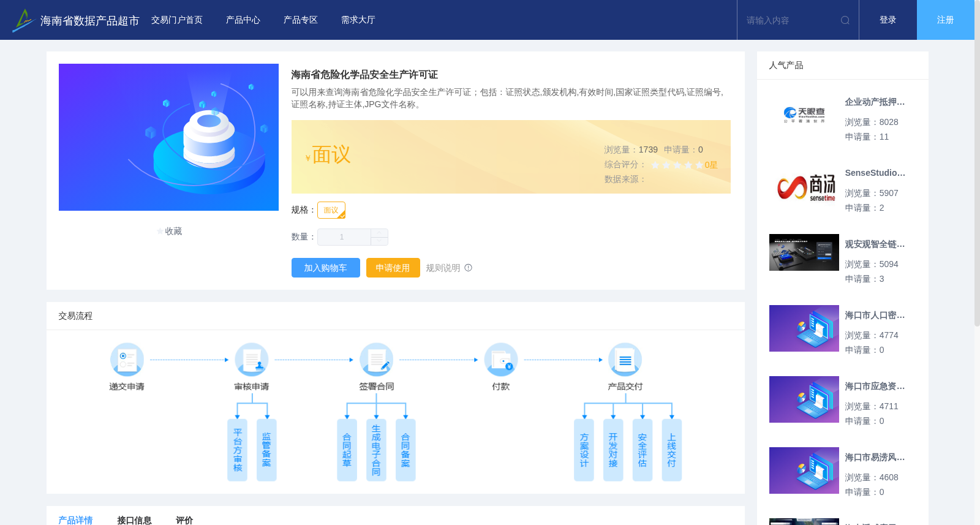The height and width of the screenshot is (525, 980).
Task: Open the 需求大厅 menu item
Action: [358, 20]
